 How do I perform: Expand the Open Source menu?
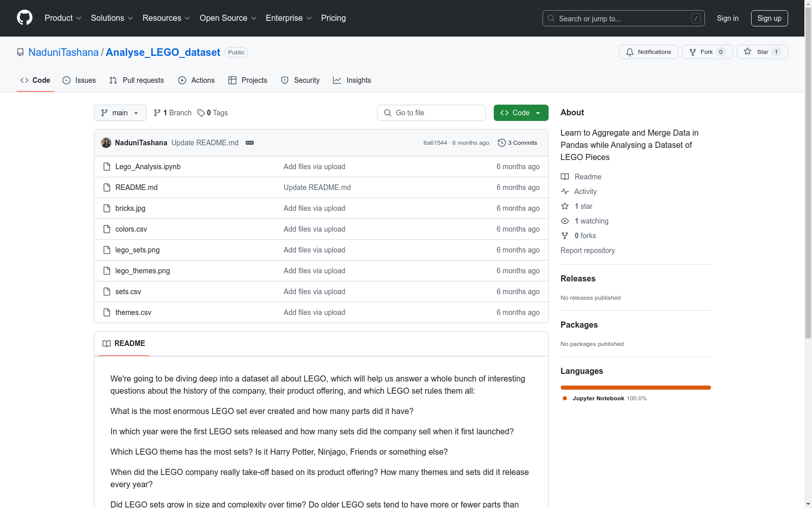click(x=228, y=18)
